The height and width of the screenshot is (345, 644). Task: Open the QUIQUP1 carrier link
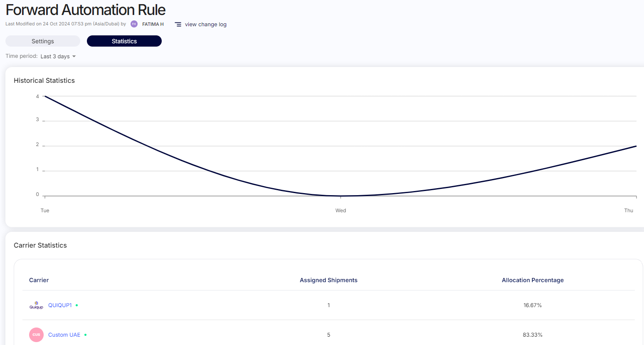(x=60, y=305)
